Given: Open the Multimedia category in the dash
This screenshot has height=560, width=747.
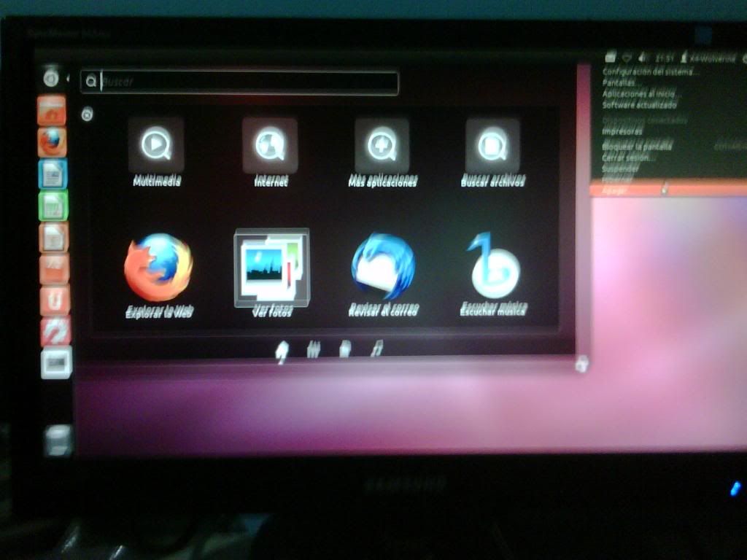Looking at the screenshot, I should click(x=156, y=151).
